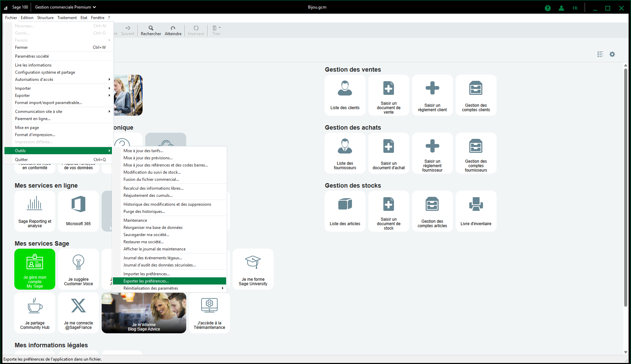Open Liste des clients tile

point(345,95)
